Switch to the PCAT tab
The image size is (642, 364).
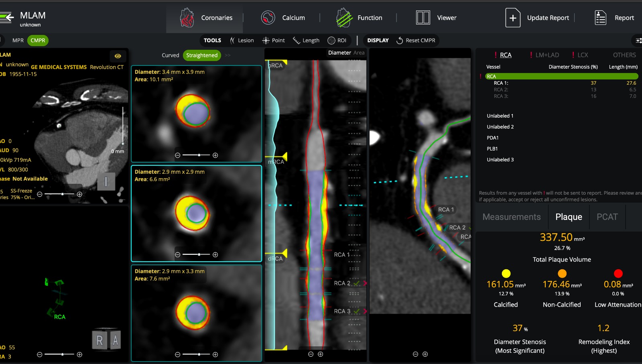[x=607, y=217]
